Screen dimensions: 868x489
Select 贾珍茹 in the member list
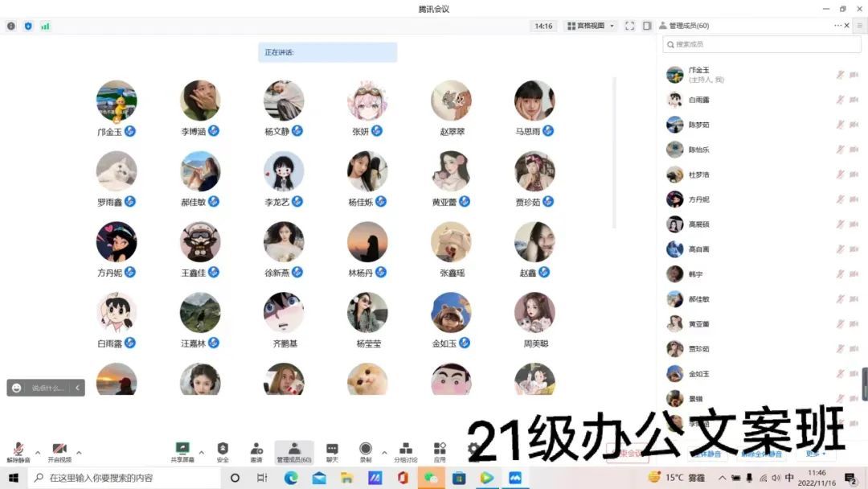[761, 349]
